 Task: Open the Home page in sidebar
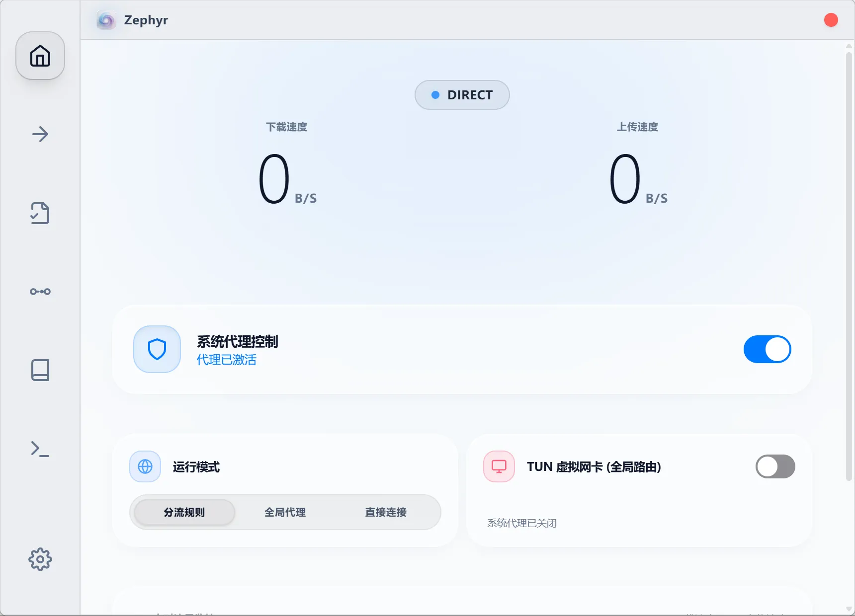click(40, 56)
